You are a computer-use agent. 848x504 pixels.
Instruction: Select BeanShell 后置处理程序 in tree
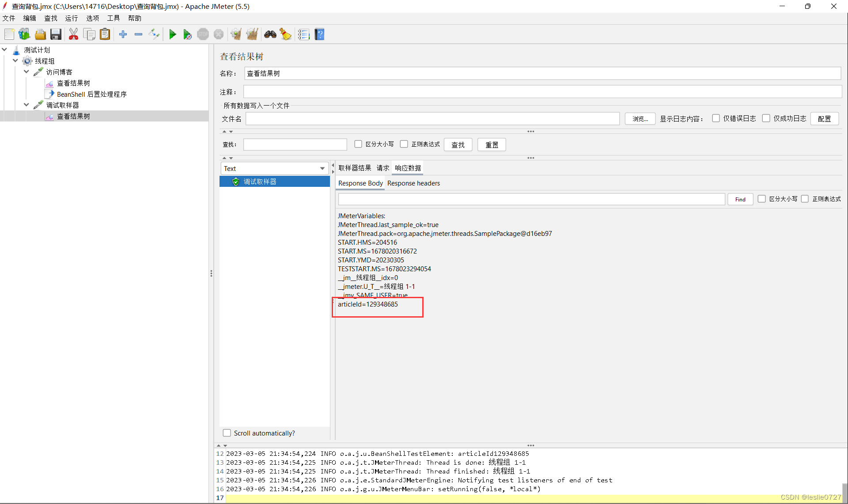click(x=92, y=94)
